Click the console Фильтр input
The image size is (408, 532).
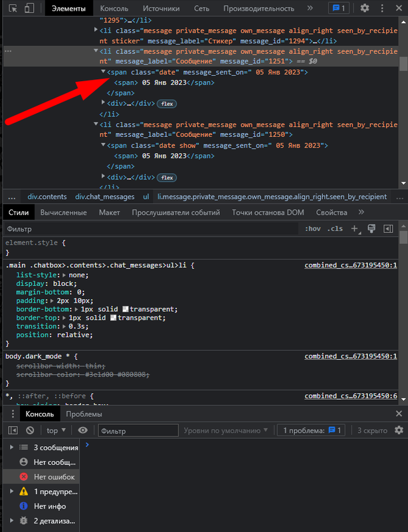click(x=138, y=430)
